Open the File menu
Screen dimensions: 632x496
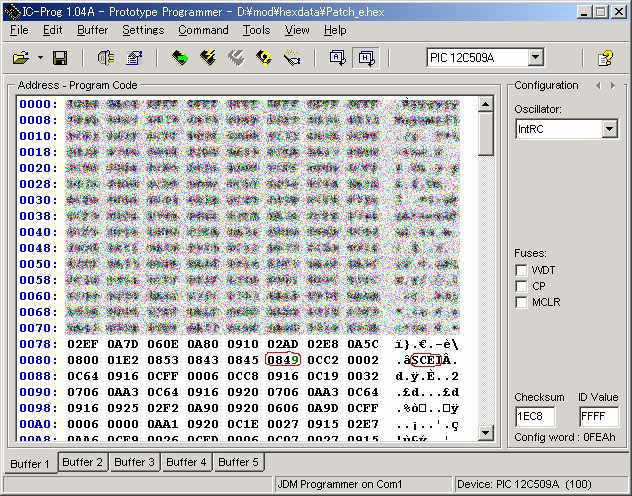19,30
